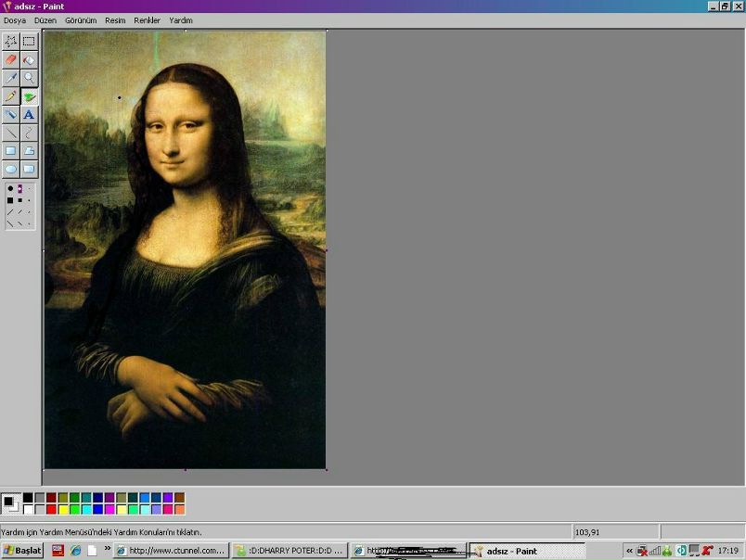Click the Başlat start button
Screen dimensions: 746x560
[x=22, y=551]
